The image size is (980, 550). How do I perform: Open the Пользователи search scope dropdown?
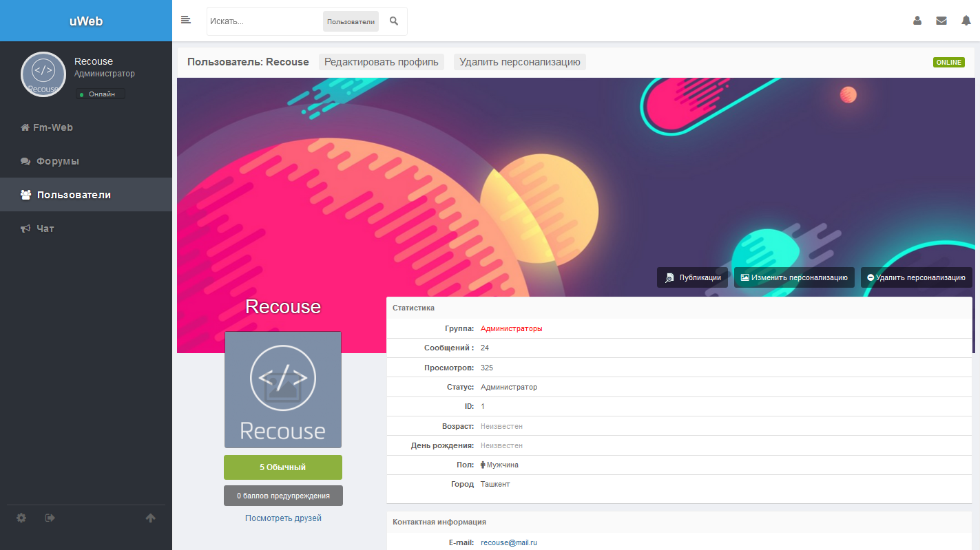point(351,21)
